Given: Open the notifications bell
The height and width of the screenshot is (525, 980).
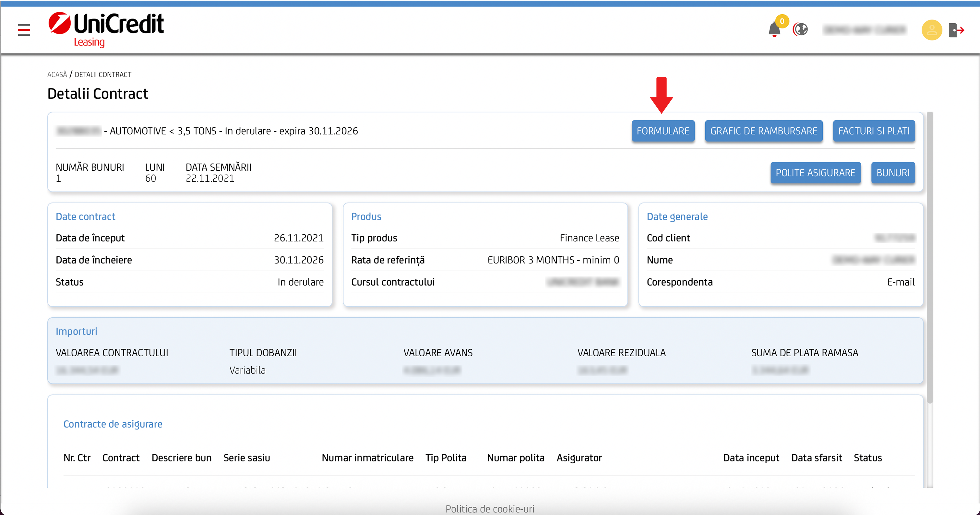Looking at the screenshot, I should tap(775, 30).
